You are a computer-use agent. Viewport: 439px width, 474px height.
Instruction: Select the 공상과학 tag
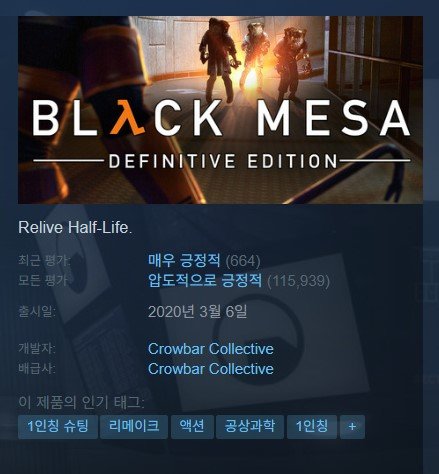click(x=250, y=427)
